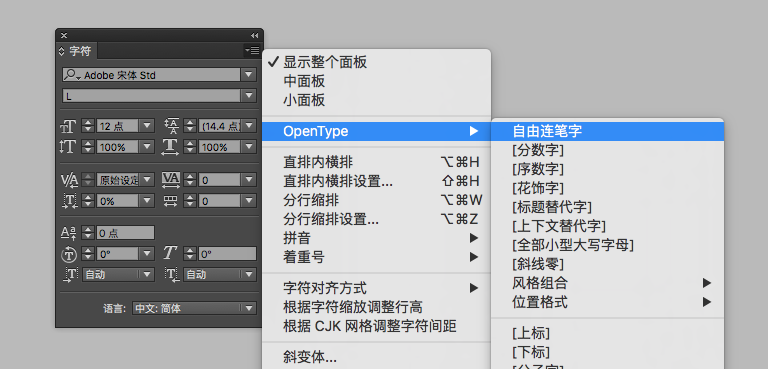Screen dimensions: 768x369
Task: Open 直排内横排设置... dialog
Action: (376, 181)
